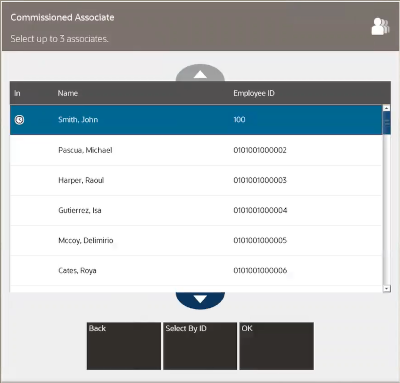
Task: Confirm selection with OK
Action: tap(277, 346)
